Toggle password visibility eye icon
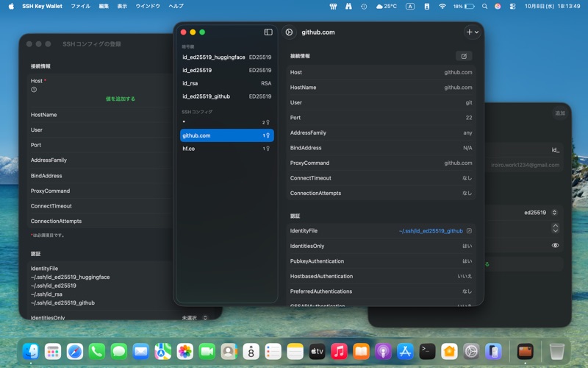Image resolution: width=588 pixels, height=368 pixels. pos(556,245)
